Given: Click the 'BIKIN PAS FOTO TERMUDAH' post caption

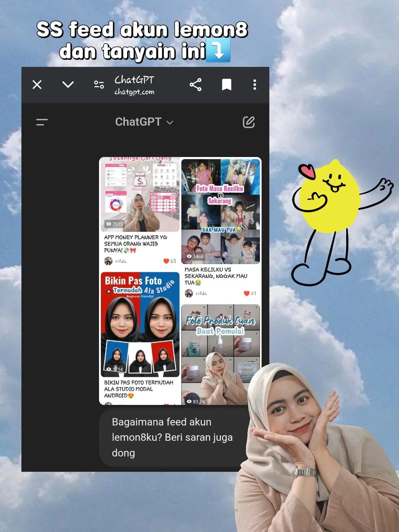Looking at the screenshot, I should click(x=139, y=389).
